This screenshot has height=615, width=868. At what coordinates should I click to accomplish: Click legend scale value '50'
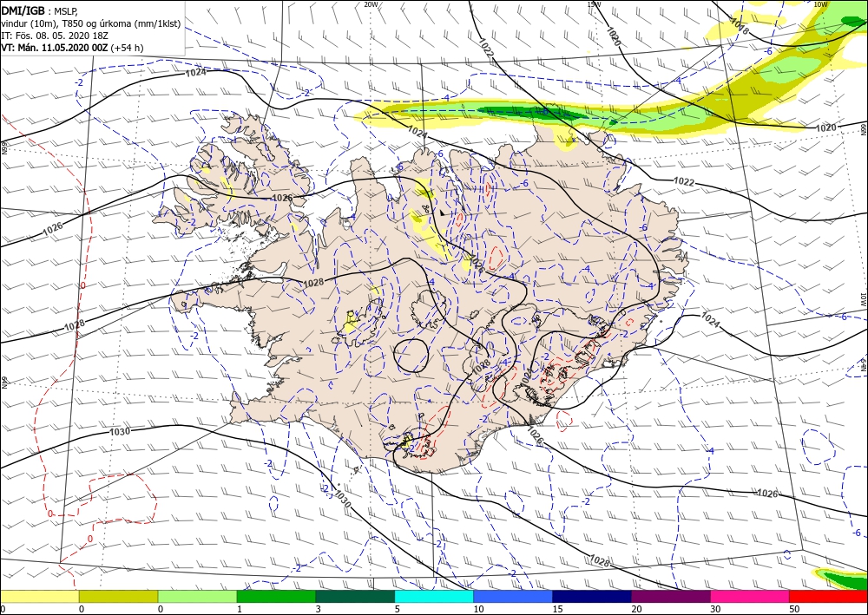pyautogui.click(x=794, y=609)
